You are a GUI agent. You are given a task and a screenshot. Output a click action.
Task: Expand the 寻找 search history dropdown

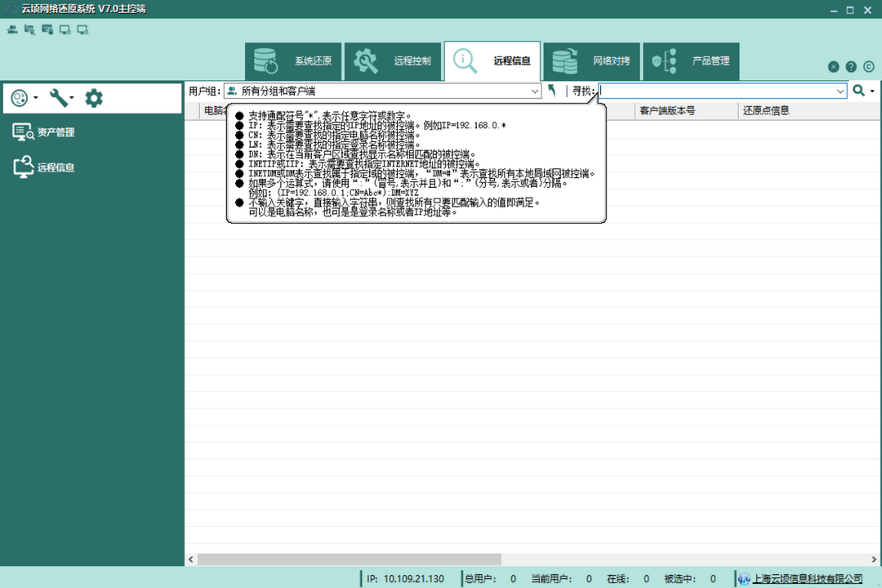pyautogui.click(x=840, y=91)
